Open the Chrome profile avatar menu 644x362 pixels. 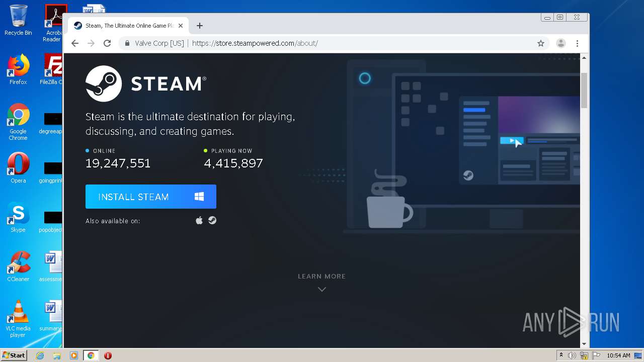coord(561,43)
